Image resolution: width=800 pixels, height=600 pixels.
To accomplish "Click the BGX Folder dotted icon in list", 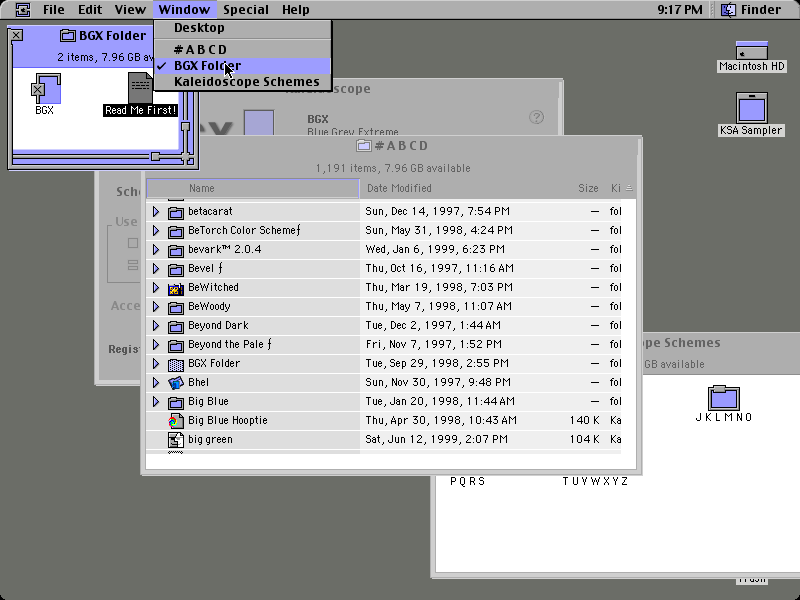I will tap(176, 364).
